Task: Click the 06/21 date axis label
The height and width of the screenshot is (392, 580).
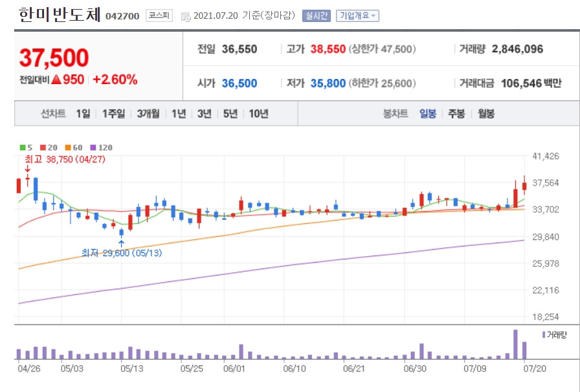Action: pos(355,369)
